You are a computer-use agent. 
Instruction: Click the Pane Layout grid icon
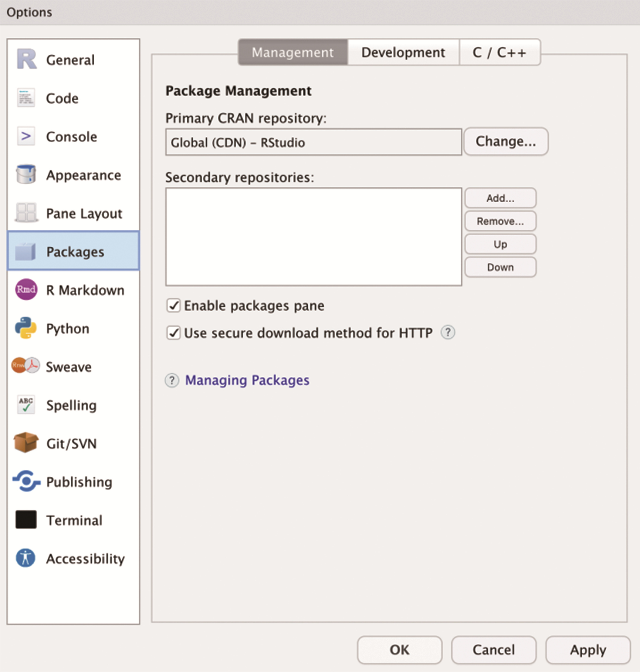(x=26, y=212)
